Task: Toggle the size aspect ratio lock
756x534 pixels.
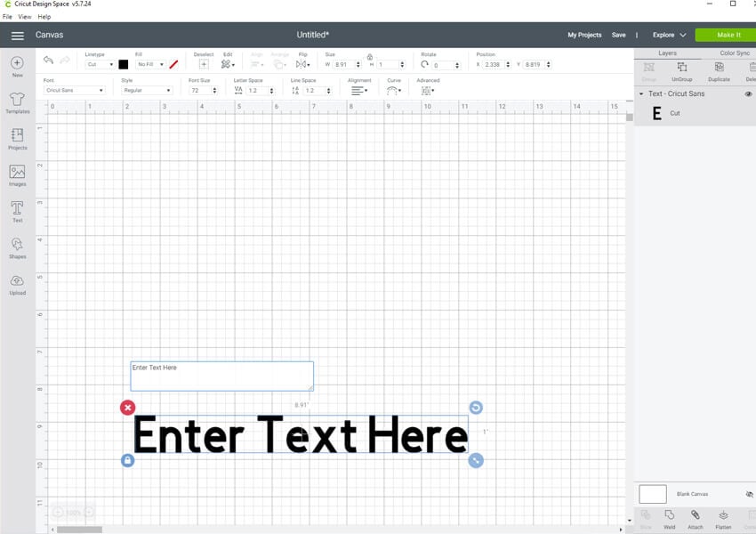Action: [x=370, y=57]
